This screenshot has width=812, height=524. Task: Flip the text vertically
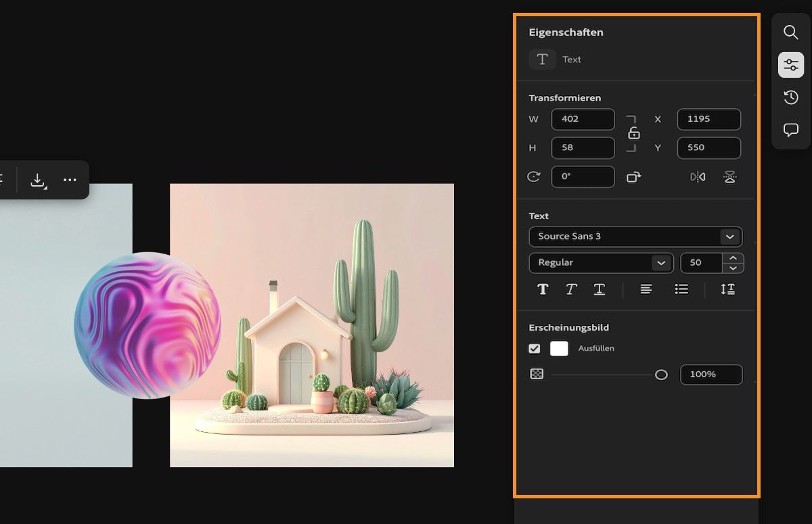click(730, 176)
